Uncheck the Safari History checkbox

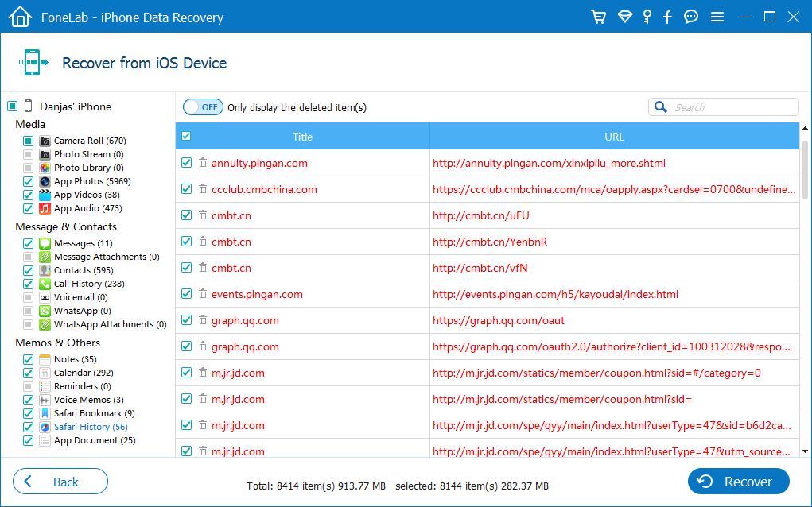click(28, 427)
